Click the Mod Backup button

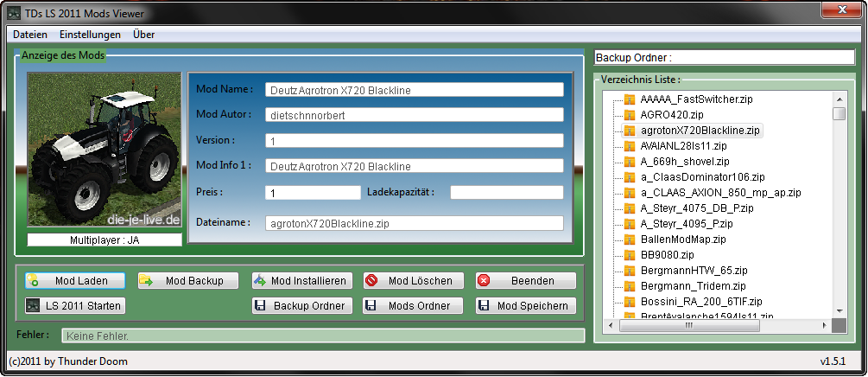(188, 280)
